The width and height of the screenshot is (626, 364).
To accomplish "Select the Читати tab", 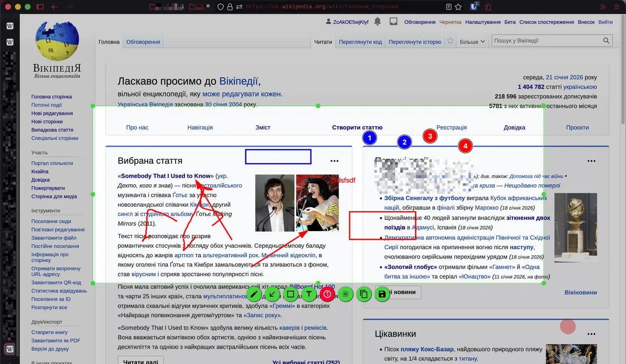I will (323, 42).
